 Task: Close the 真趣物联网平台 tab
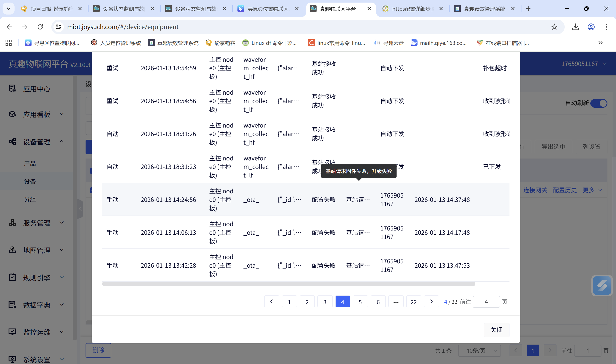pos(369,9)
